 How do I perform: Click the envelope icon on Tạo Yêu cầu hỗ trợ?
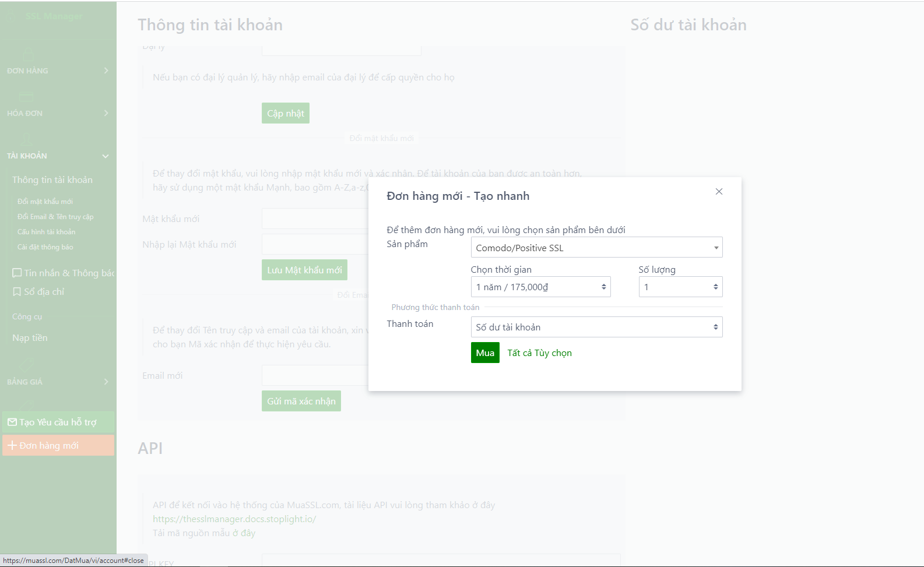(12, 422)
